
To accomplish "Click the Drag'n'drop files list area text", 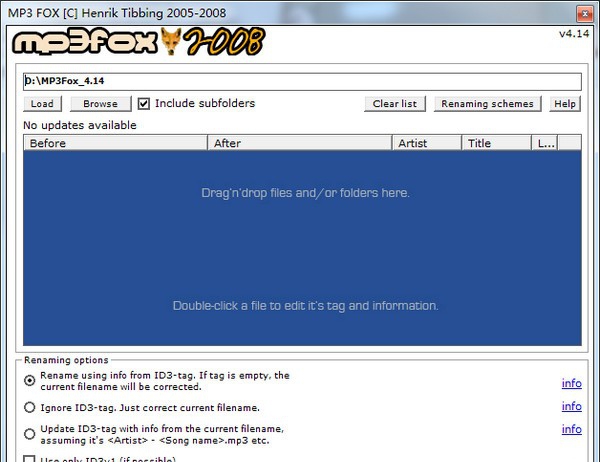I will (305, 193).
